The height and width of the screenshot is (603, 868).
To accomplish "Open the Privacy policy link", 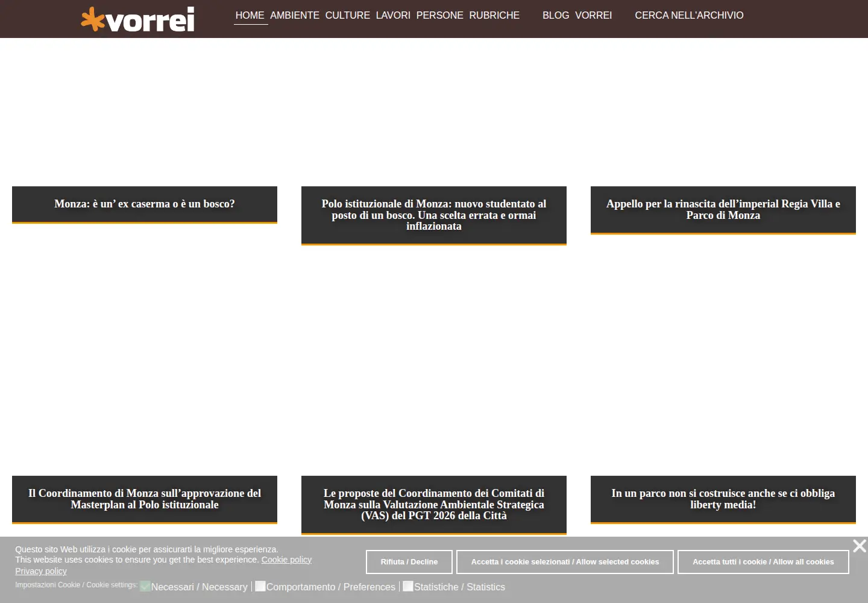I will [x=41, y=571].
